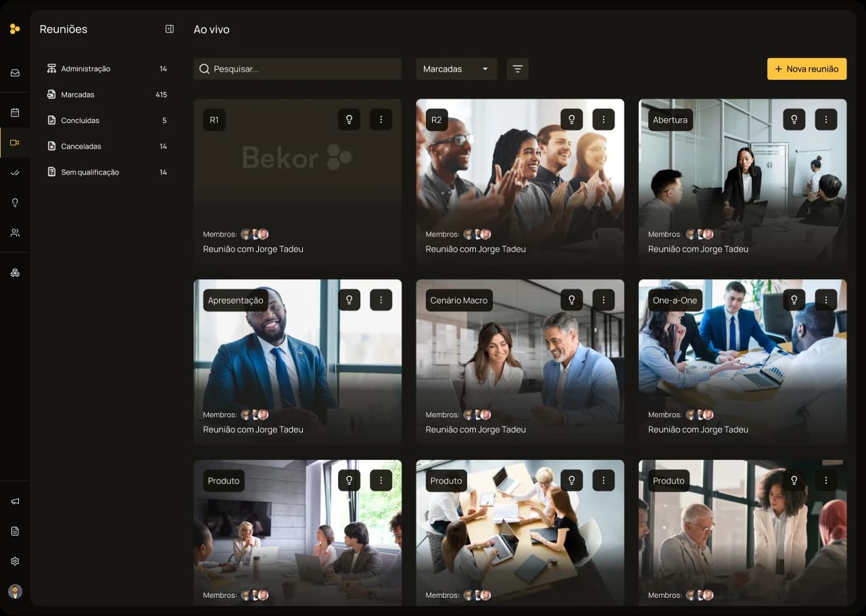The image size is (866, 616).
Task: Open the people icon in left rail
Action: click(15, 233)
